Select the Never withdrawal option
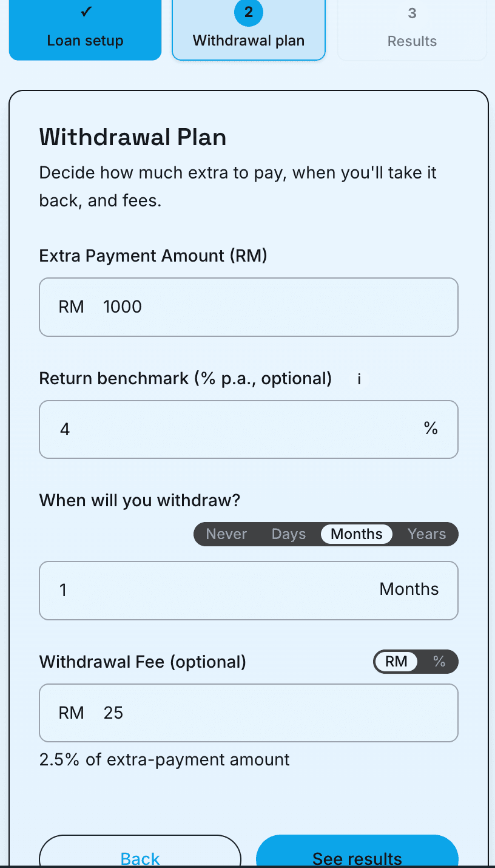 pyautogui.click(x=226, y=534)
